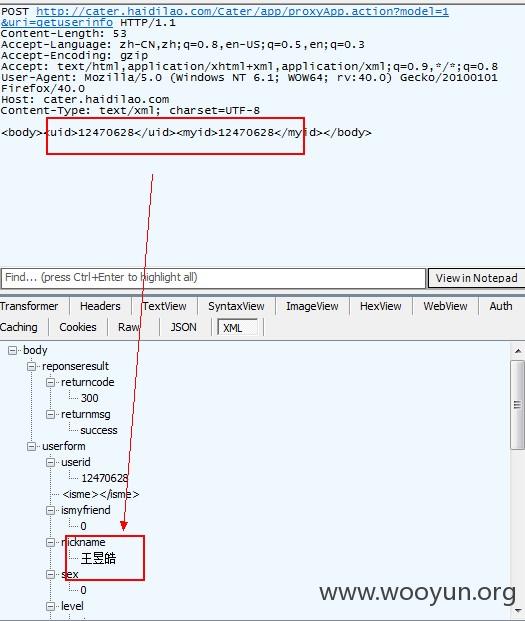Click the XML tree scroll down arrow
Viewport: 525px width, 621px height.
click(518, 610)
